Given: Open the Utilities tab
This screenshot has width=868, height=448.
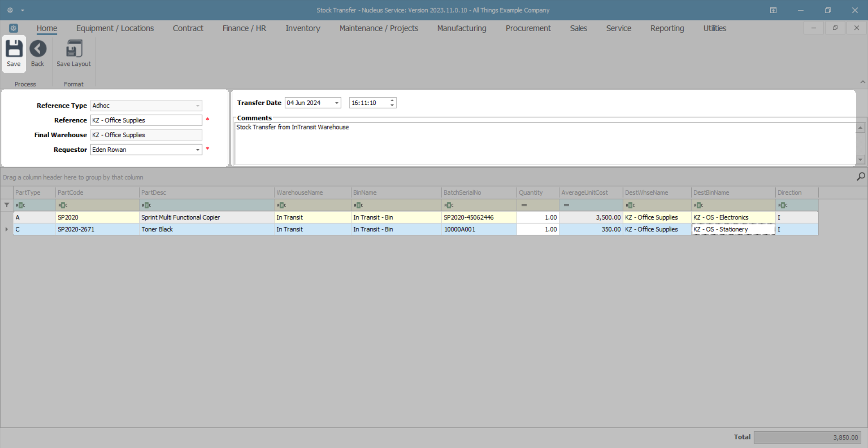Looking at the screenshot, I should click(715, 28).
